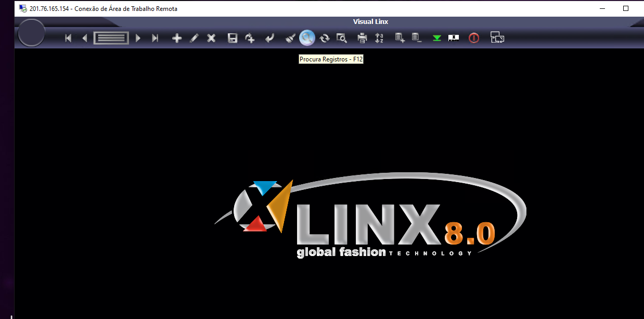This screenshot has width=644, height=319.
Task: Go to the next record
Action: pyautogui.click(x=138, y=38)
